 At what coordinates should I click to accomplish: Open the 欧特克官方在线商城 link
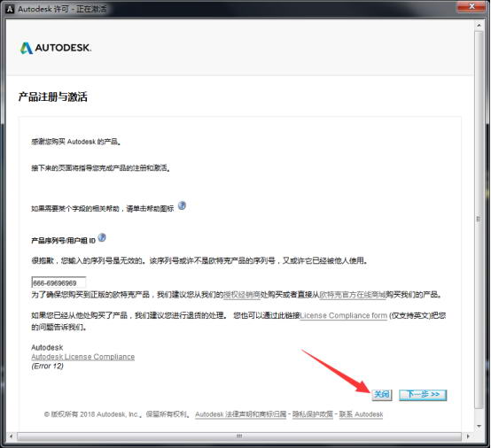(352, 295)
